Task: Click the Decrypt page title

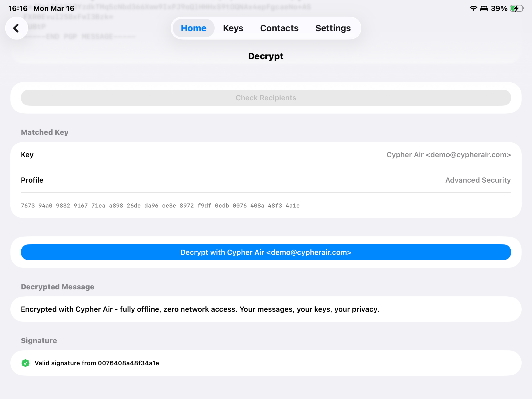Action: pos(266,56)
